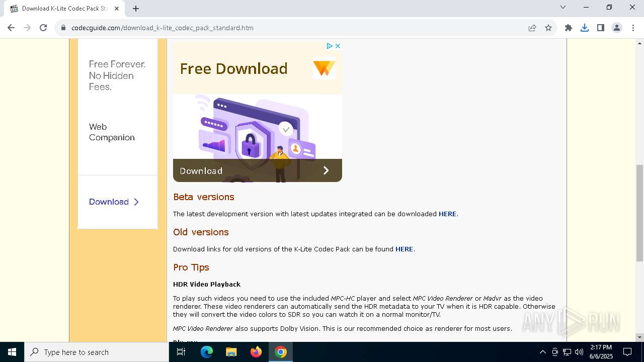Open Chrome profile avatar

point(617,28)
